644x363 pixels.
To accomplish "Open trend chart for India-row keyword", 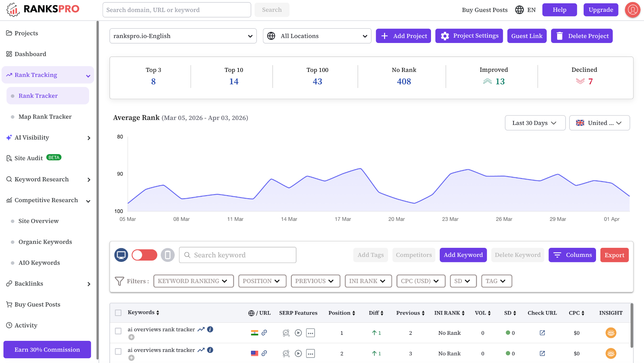I will tap(201, 329).
